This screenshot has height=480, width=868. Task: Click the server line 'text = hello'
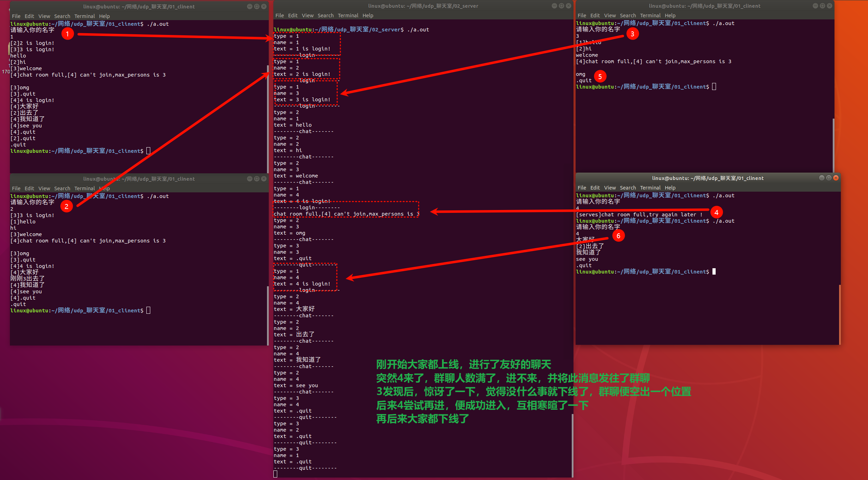tap(292, 125)
